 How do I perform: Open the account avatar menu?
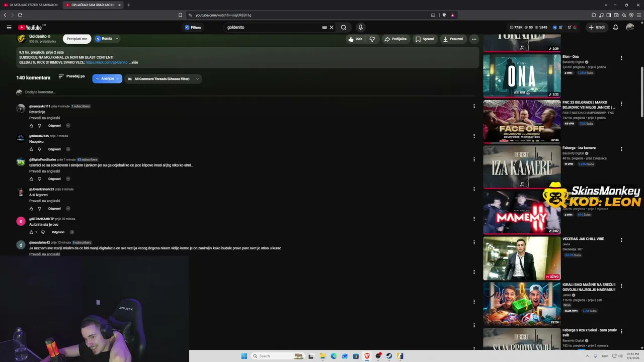pos(630,27)
